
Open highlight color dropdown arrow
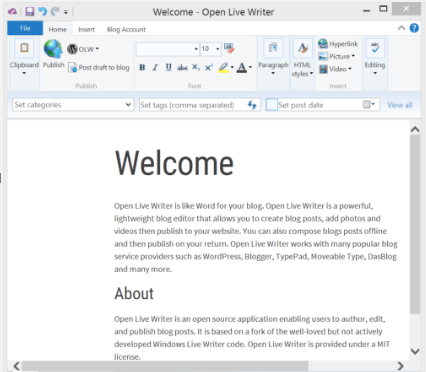pyautogui.click(x=232, y=67)
